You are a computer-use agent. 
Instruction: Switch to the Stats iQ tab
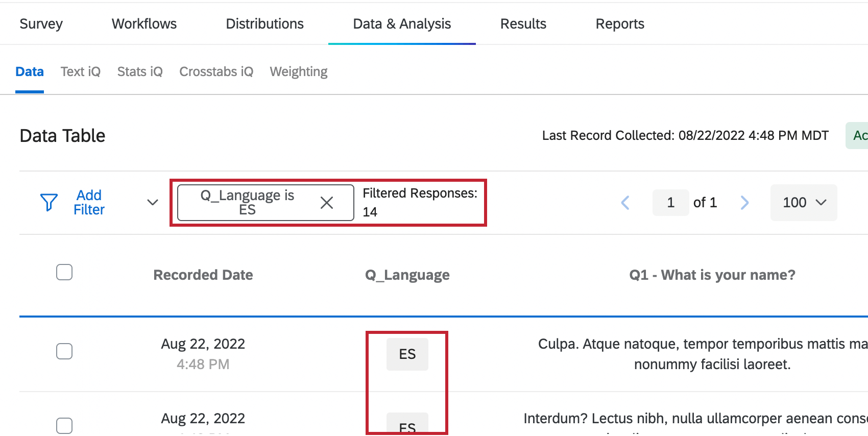point(139,71)
